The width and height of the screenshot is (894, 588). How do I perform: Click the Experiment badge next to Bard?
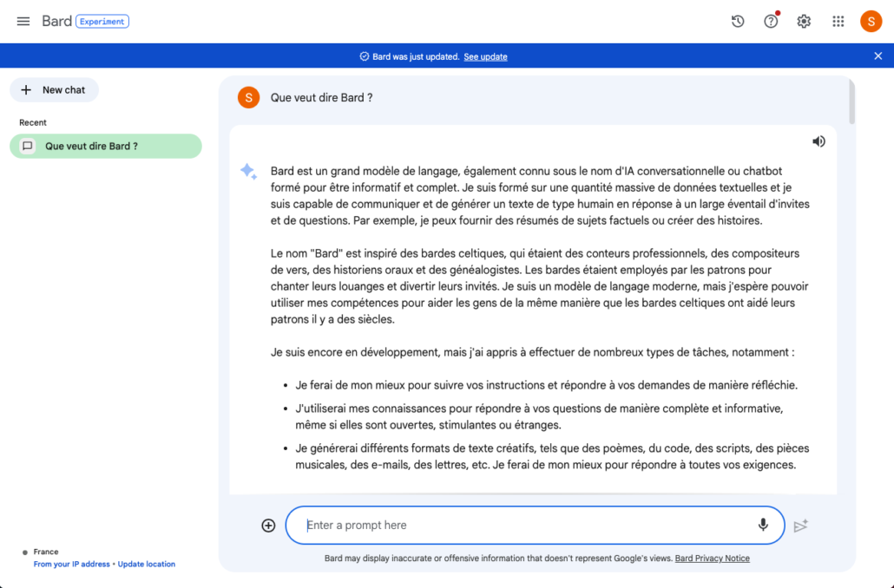click(102, 22)
